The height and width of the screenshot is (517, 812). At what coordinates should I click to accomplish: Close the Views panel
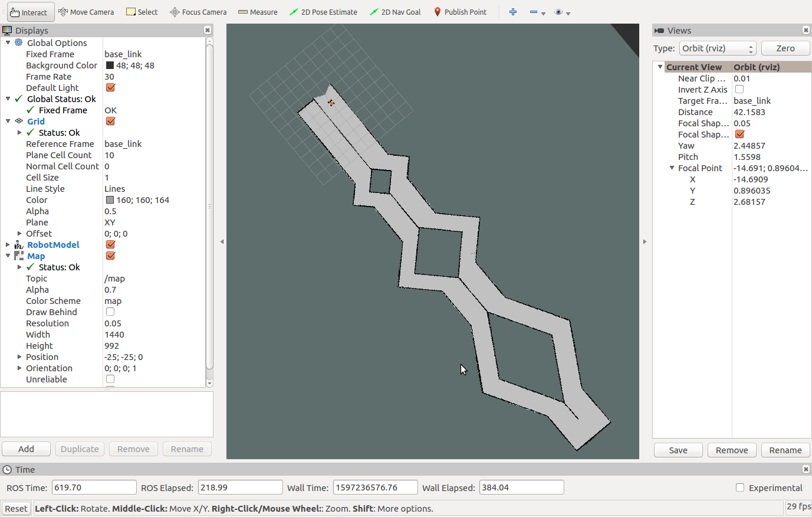806,30
